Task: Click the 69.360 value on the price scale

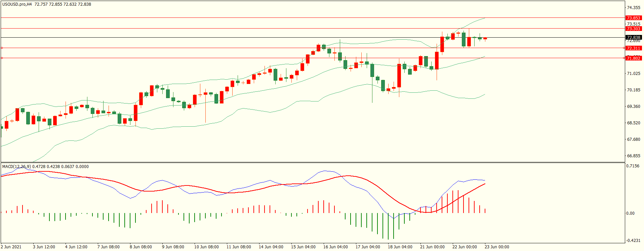Action: click(x=634, y=106)
